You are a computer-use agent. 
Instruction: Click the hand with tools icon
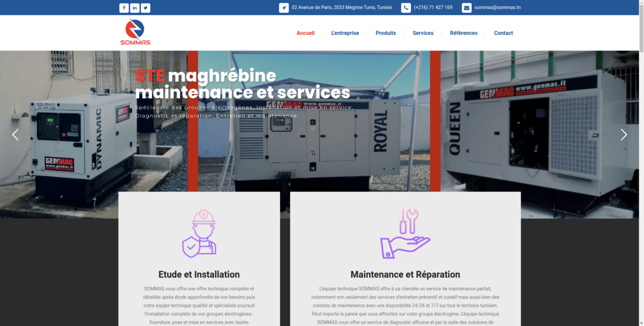405,234
